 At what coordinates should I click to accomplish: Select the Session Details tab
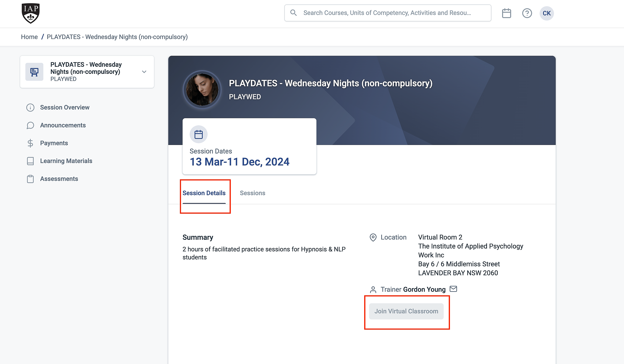point(204,193)
